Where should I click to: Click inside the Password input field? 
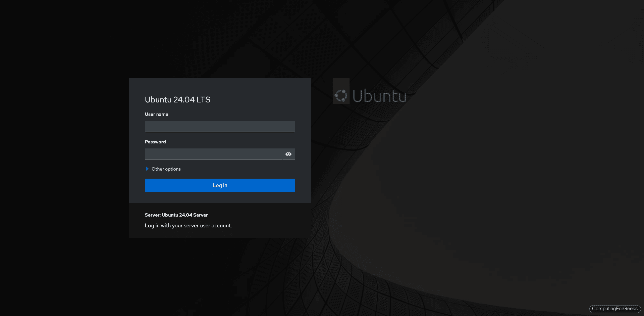tap(215, 154)
